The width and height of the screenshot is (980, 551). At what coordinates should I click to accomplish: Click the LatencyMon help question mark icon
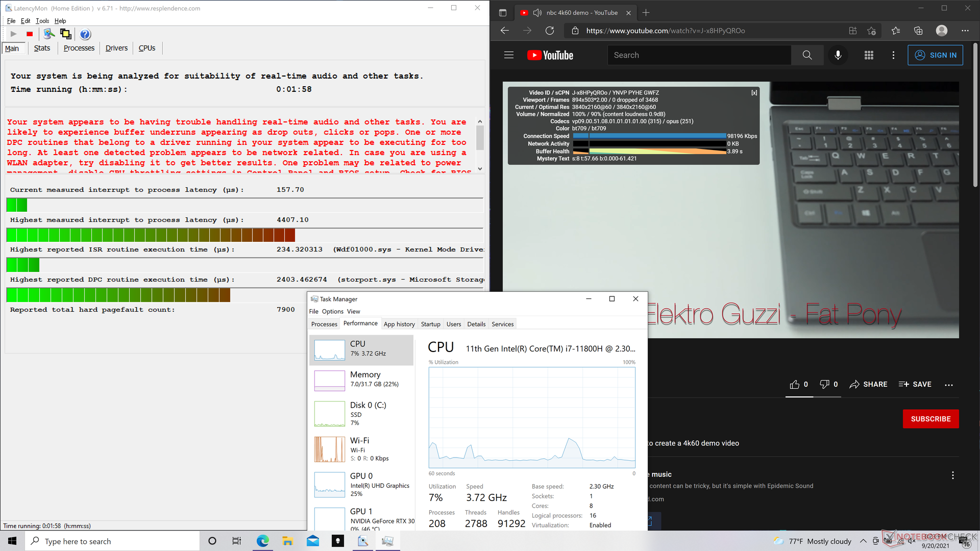click(85, 34)
